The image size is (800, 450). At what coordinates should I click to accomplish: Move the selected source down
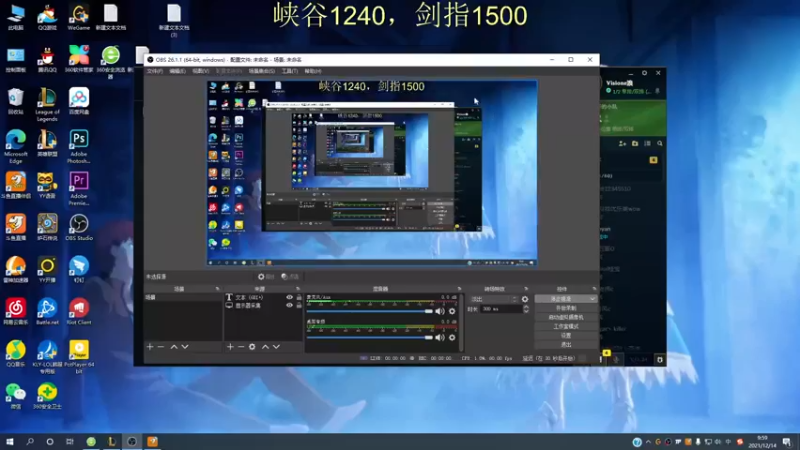click(277, 347)
